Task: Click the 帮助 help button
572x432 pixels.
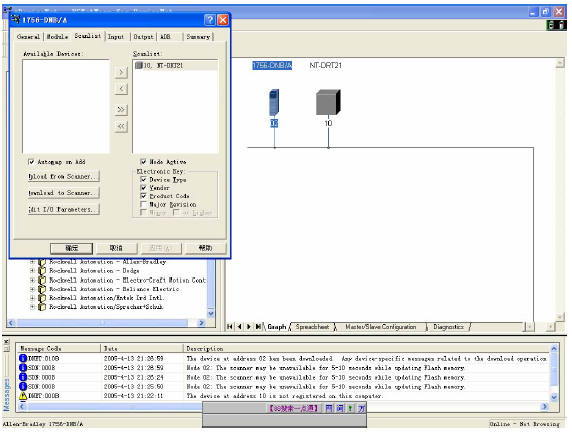Action: click(205, 248)
